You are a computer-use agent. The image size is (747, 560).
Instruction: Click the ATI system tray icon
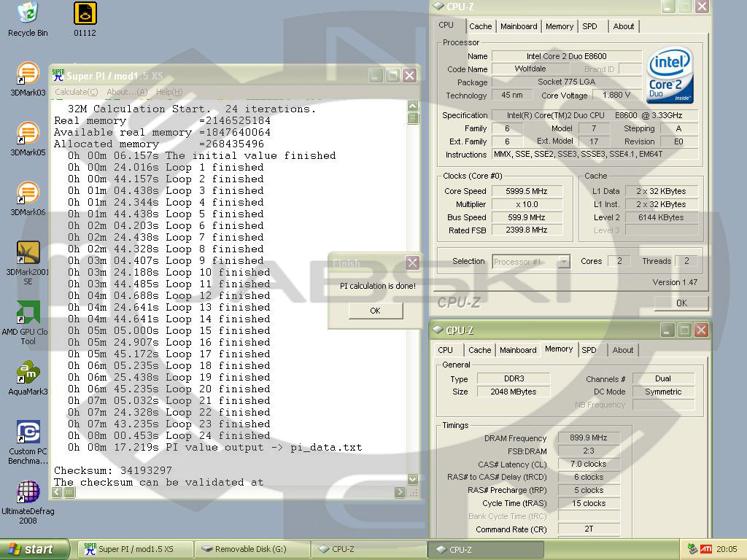tap(706, 549)
